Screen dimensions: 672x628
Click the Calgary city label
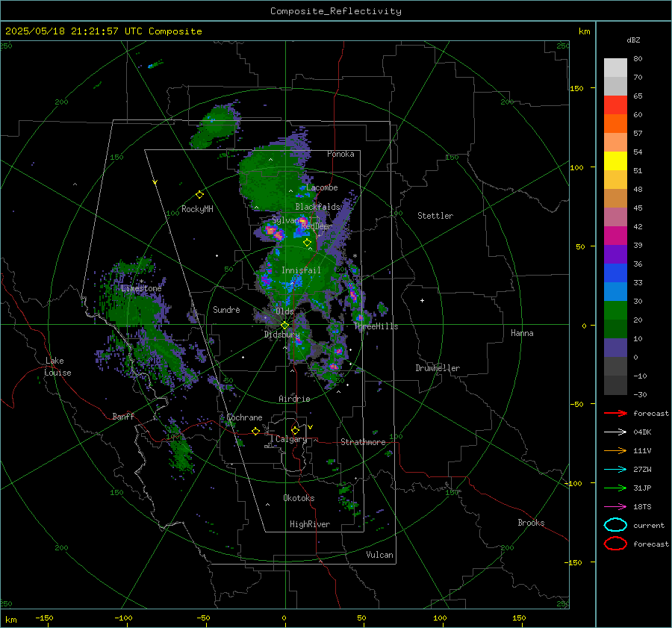pos(291,439)
